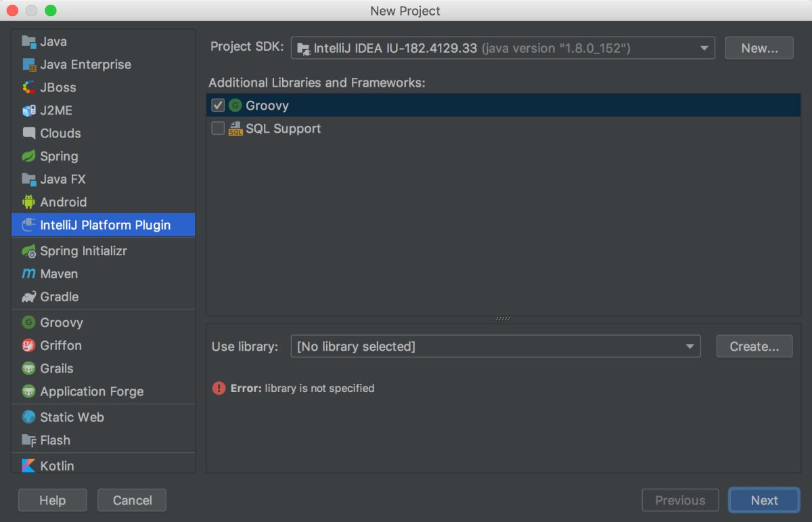812x522 pixels.
Task: Select Java project type label
Action: point(53,41)
